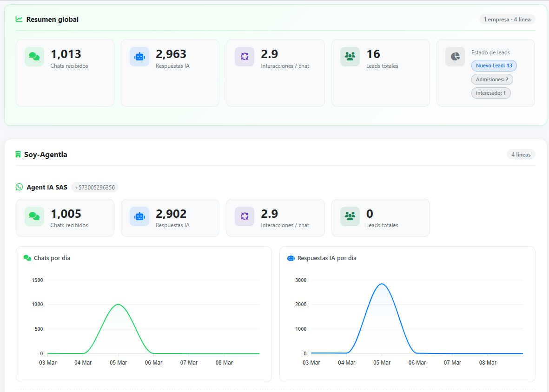This screenshot has width=549, height=392.
Task: Click the phone number +573005296356 badge
Action: [94, 188]
